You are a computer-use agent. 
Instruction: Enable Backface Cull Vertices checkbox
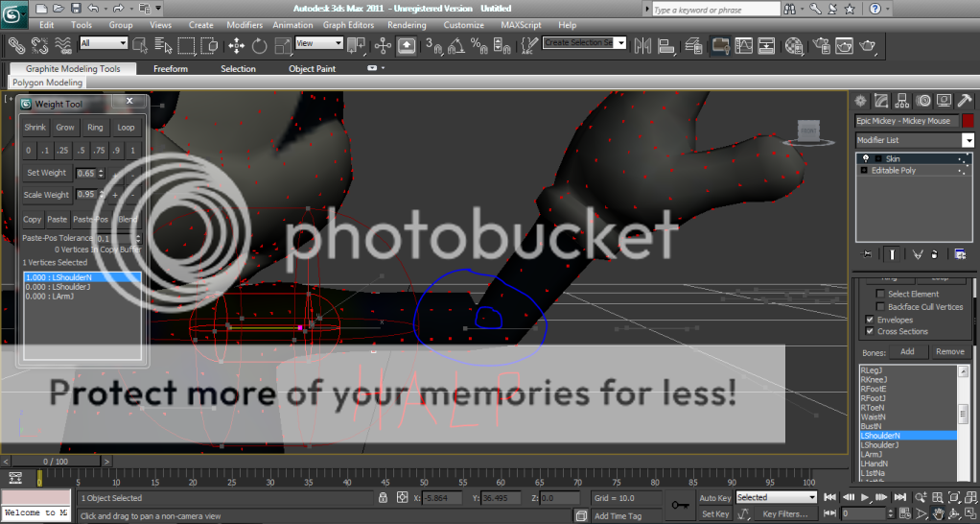880,306
